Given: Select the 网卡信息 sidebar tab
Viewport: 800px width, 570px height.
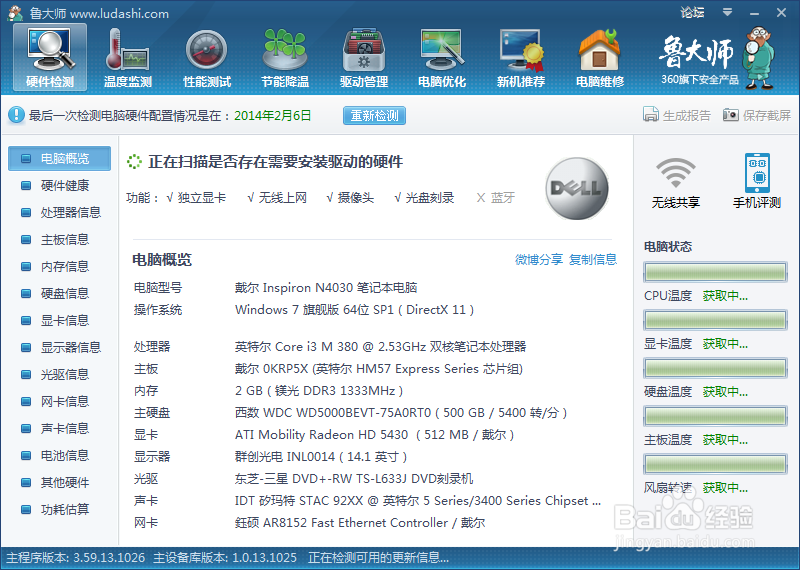Looking at the screenshot, I should (x=60, y=402).
